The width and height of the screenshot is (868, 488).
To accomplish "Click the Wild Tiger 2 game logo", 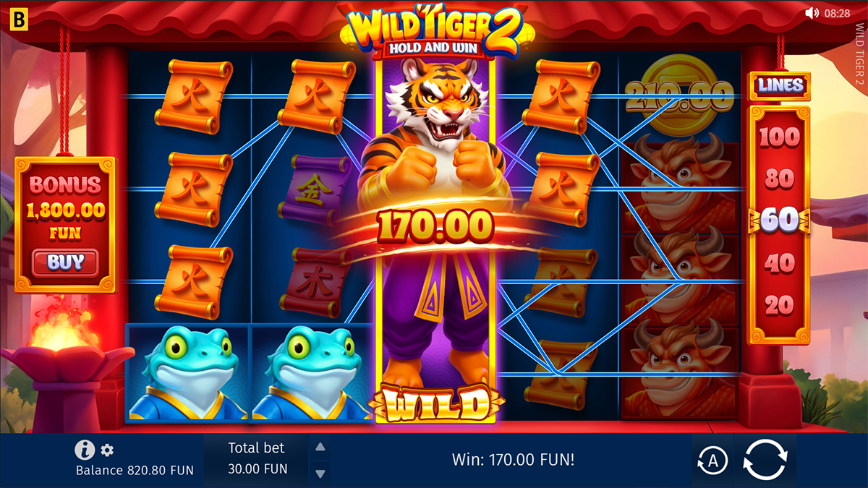I will pyautogui.click(x=435, y=33).
